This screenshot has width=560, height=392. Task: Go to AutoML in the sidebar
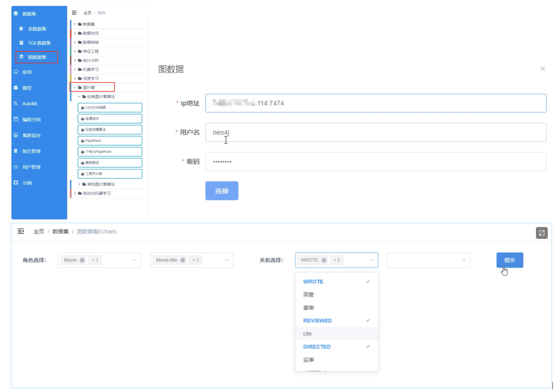point(30,104)
